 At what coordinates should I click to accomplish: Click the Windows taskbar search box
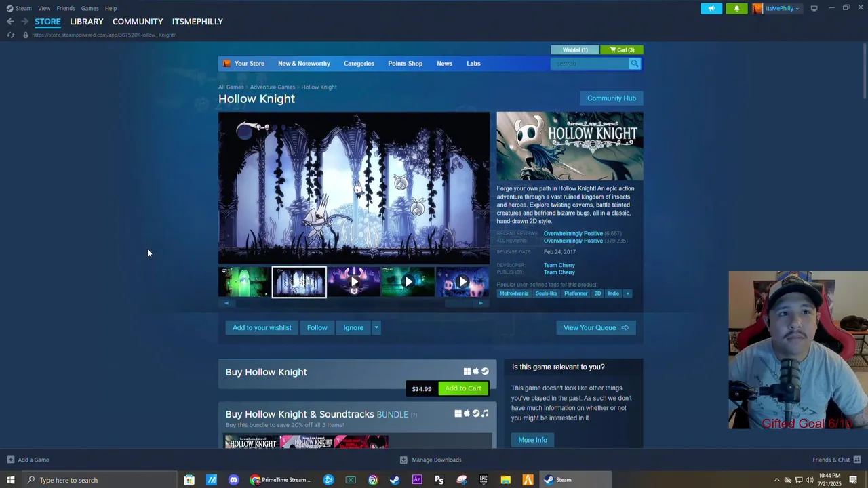[100, 480]
